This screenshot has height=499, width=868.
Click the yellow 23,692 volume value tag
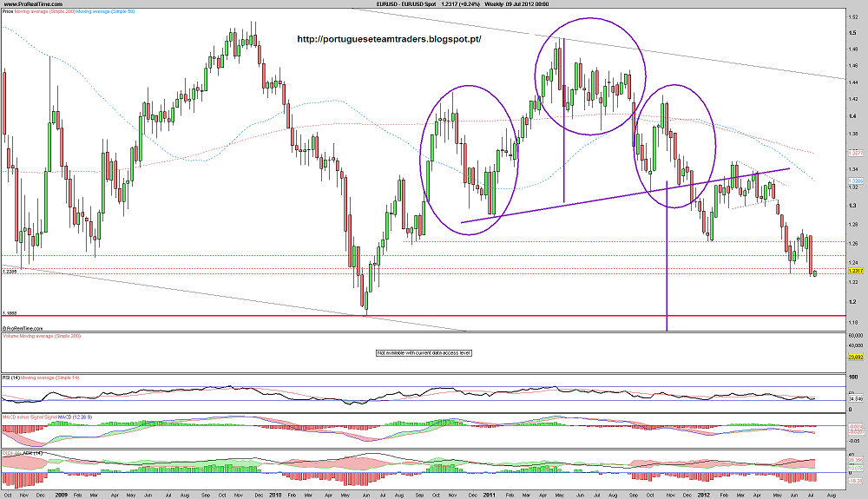click(855, 358)
